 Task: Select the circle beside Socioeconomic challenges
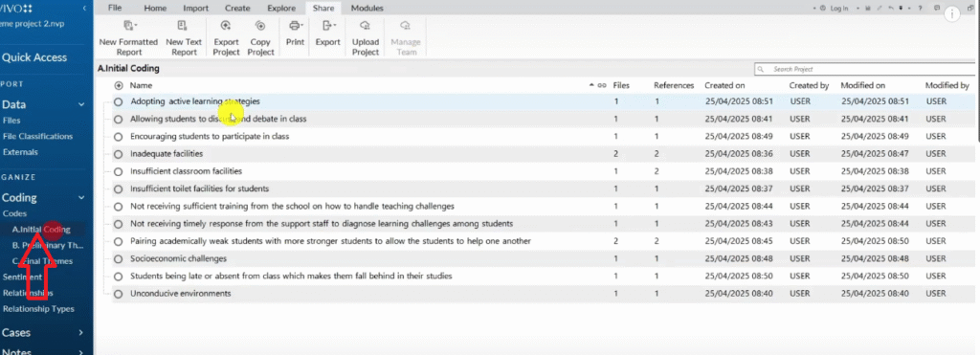[x=118, y=258]
